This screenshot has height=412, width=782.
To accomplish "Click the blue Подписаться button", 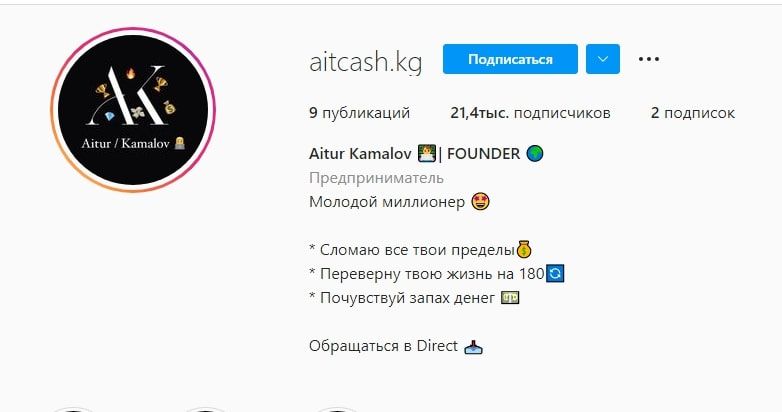I will pyautogui.click(x=510, y=59).
